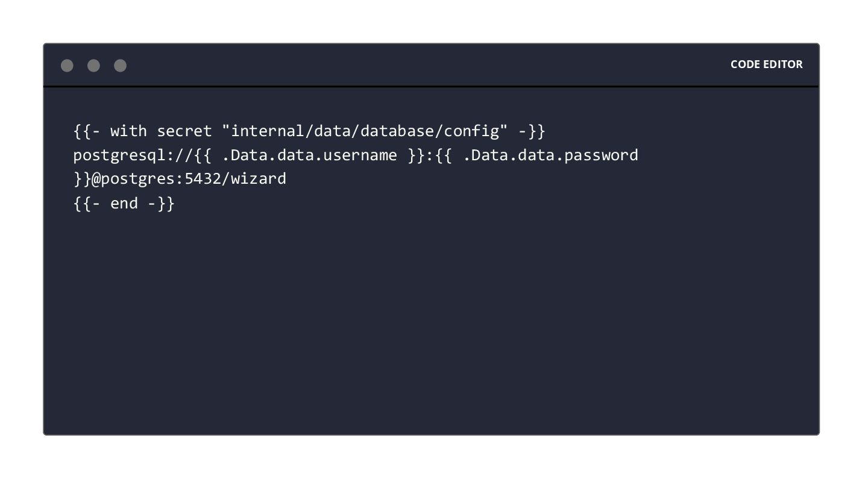
Task: Click the closing "-}}" after the config string
Action: pyautogui.click(x=532, y=131)
